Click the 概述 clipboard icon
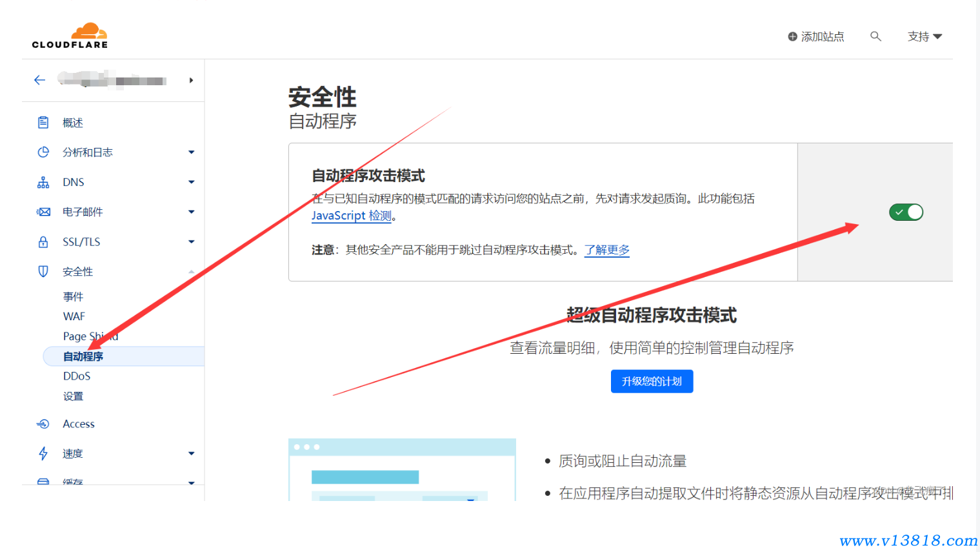Viewport: 980px width, 552px height. point(43,123)
